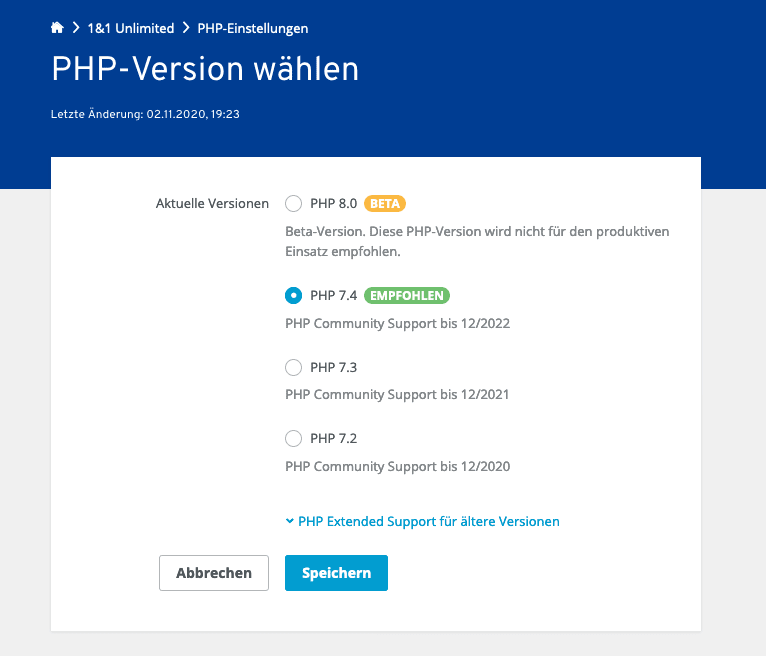Click the orange BETA badge
This screenshot has height=656, width=766.
point(385,204)
